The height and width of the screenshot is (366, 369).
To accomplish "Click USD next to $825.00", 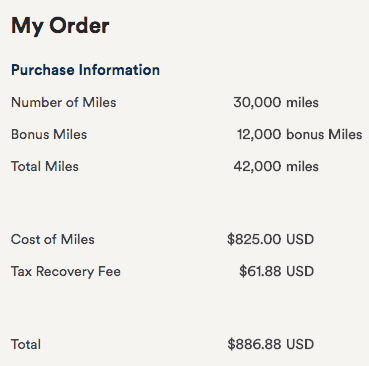I will click(300, 239).
